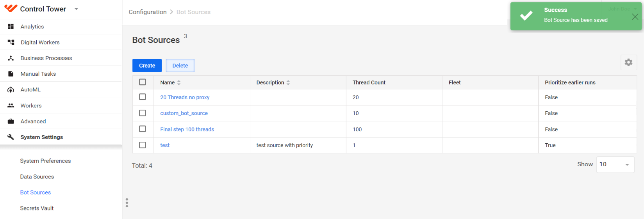Select the test row checkbox
Image resolution: width=644 pixels, height=219 pixels.
pyautogui.click(x=143, y=145)
